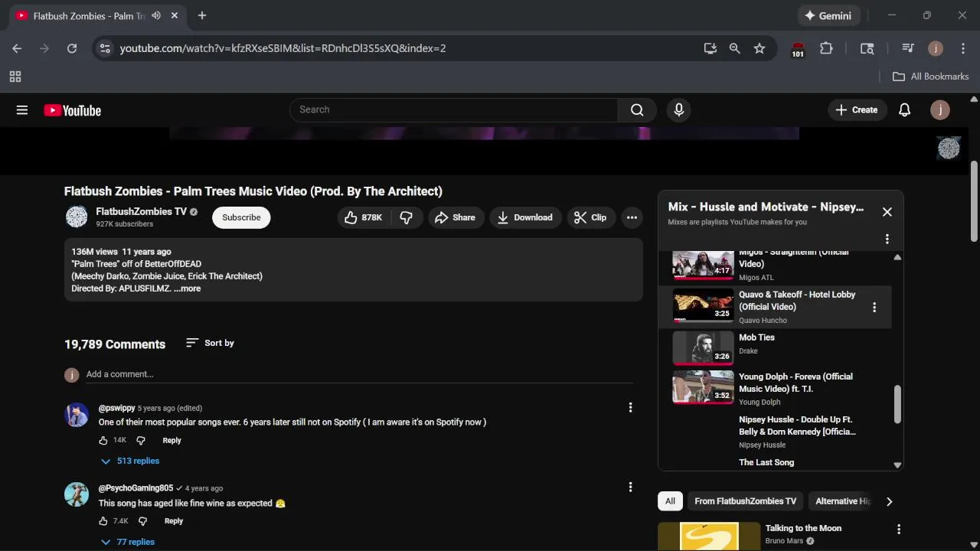Viewport: 980px width, 551px height.
Task: Expand the 77 replies thread
Action: [128, 542]
